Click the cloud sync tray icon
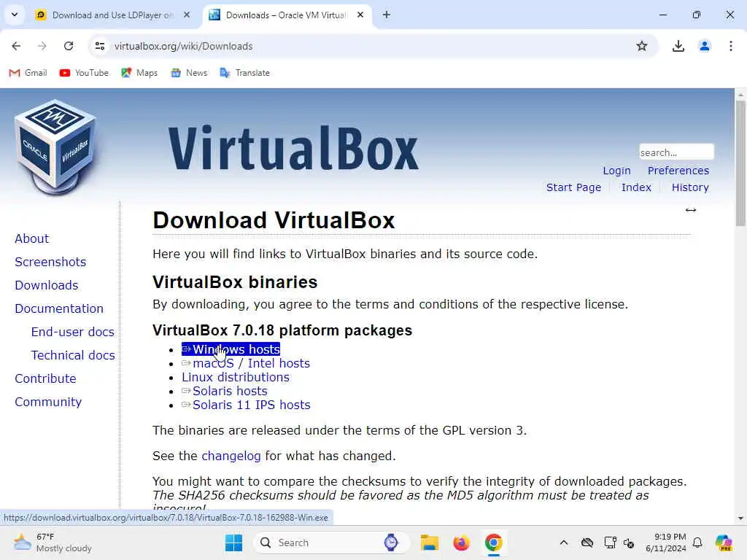The width and height of the screenshot is (747, 560). pos(587,542)
